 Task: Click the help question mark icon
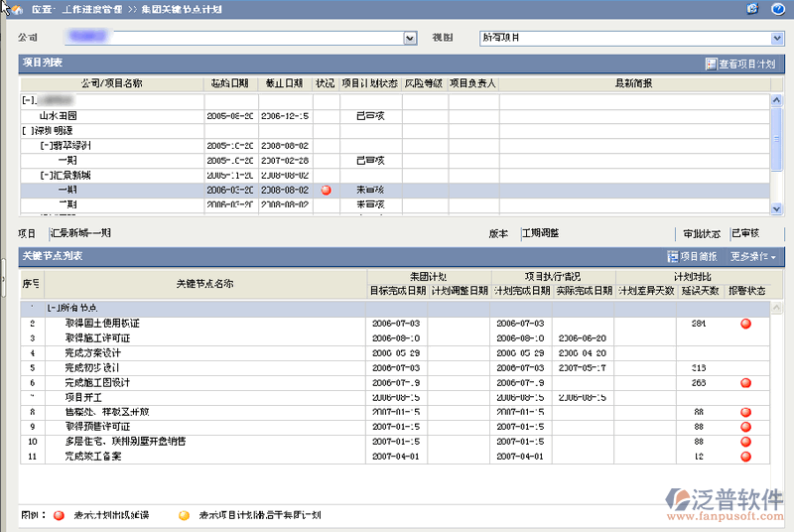tap(778, 9)
